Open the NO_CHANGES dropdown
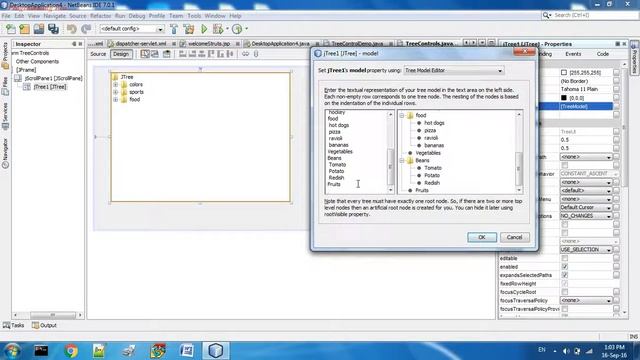 586,216
